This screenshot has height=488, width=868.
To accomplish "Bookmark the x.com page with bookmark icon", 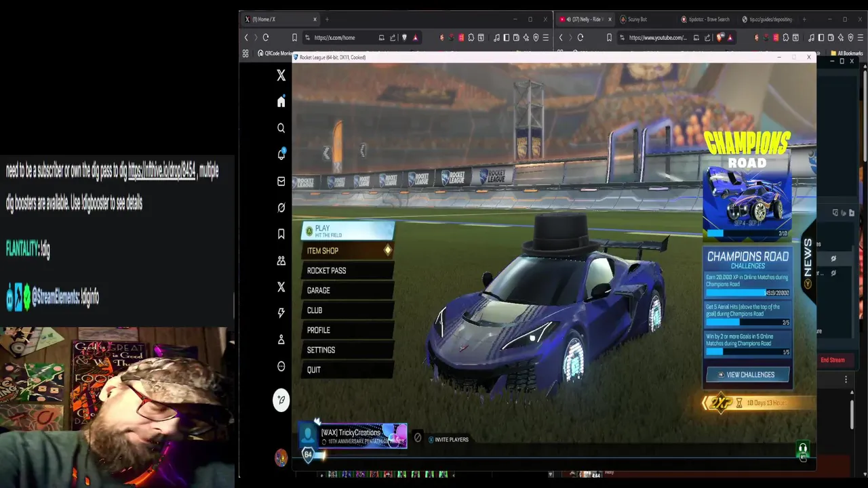I will [x=294, y=37].
